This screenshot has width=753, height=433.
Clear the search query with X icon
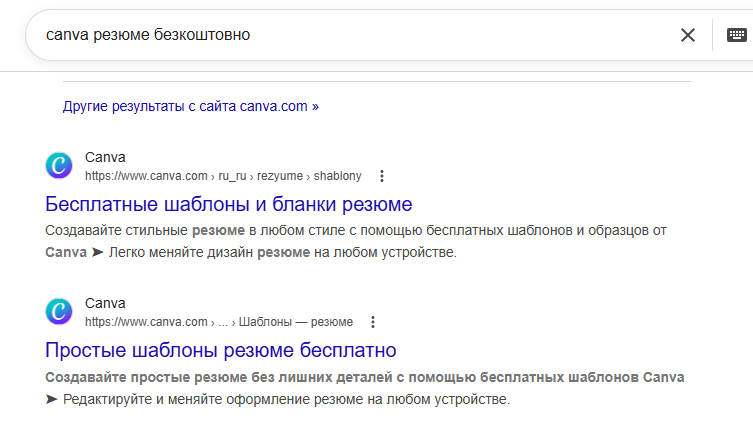688,35
